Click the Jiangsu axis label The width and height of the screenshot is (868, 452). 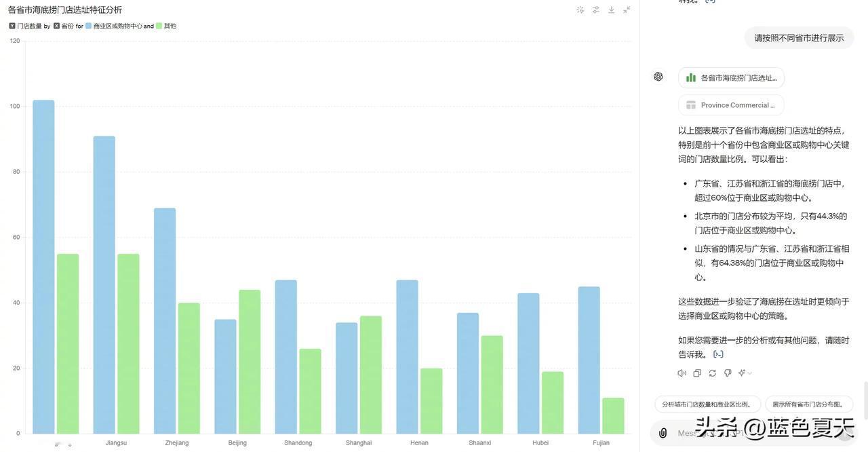coord(117,443)
